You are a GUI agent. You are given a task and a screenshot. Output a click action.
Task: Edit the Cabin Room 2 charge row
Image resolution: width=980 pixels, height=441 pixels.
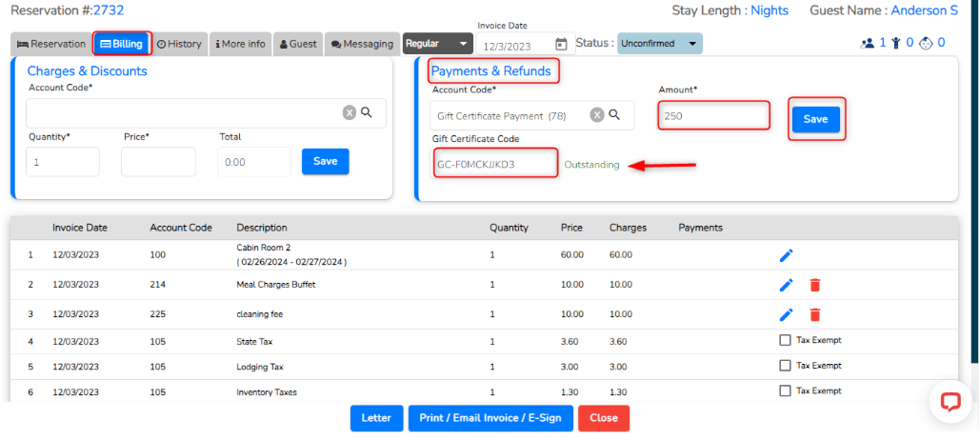[x=787, y=255]
